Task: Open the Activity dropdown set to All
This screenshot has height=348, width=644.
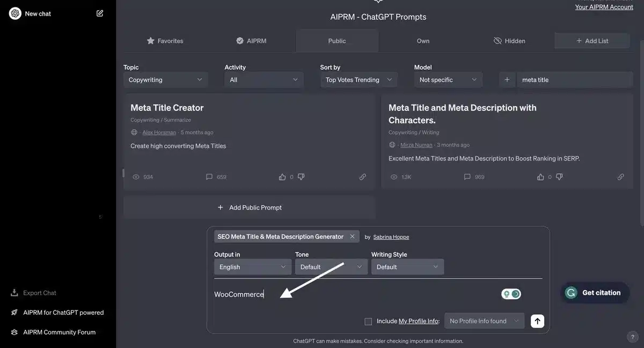Action: pyautogui.click(x=264, y=80)
